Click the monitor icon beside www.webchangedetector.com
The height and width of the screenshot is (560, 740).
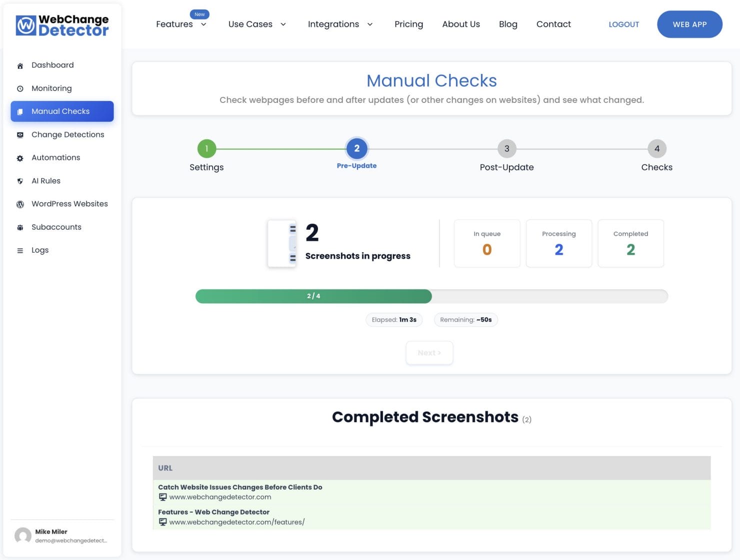pyautogui.click(x=162, y=497)
